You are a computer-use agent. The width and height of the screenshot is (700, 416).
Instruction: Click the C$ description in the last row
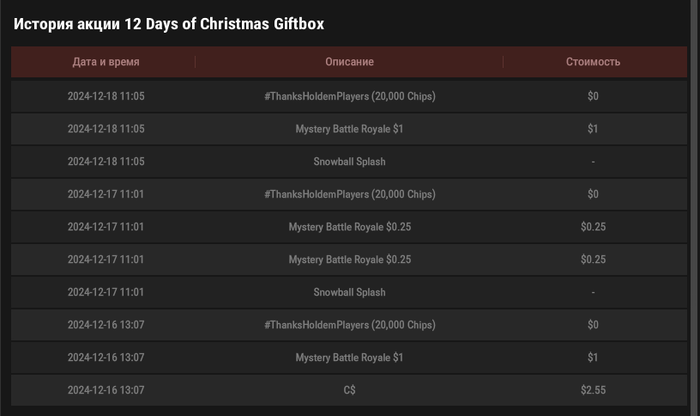[x=349, y=390]
